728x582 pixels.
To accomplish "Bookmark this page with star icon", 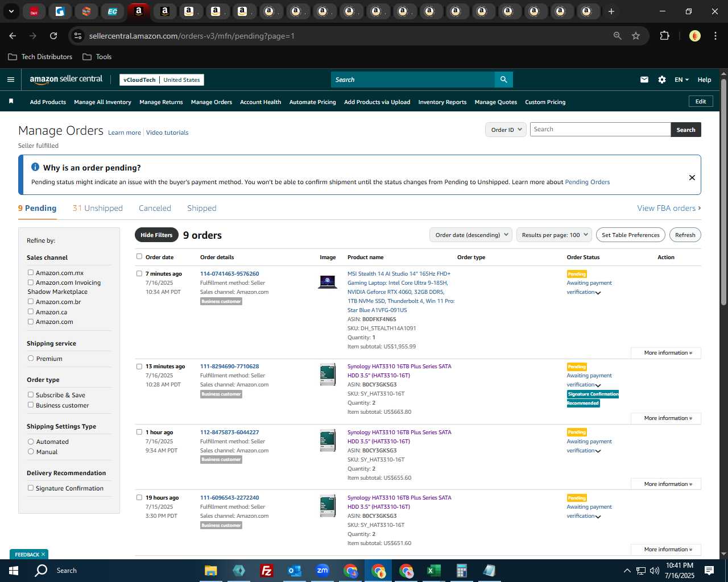I will 636,36.
